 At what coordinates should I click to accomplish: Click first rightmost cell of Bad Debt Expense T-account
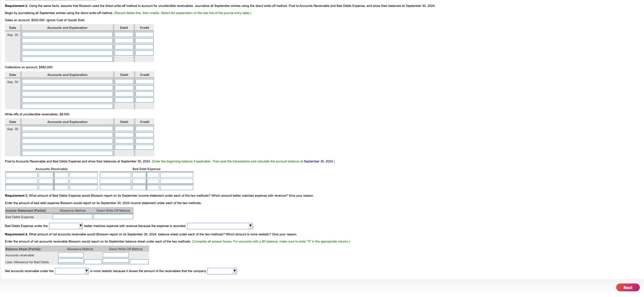pyautogui.click(x=176, y=175)
